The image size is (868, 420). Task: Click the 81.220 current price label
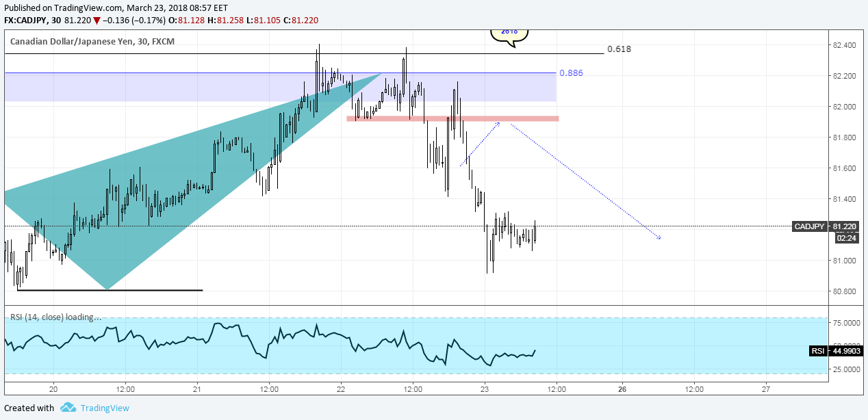(x=846, y=226)
